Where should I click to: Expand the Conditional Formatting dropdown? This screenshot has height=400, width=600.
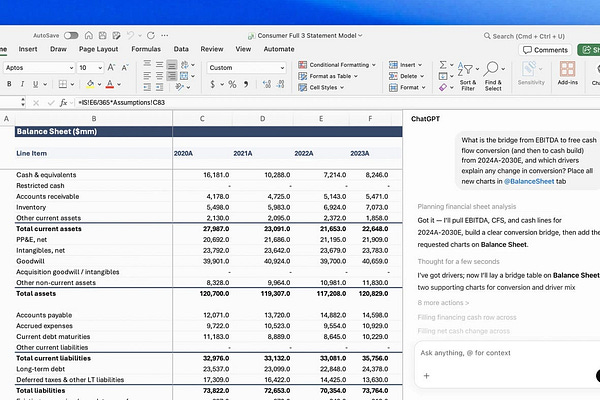click(x=374, y=64)
